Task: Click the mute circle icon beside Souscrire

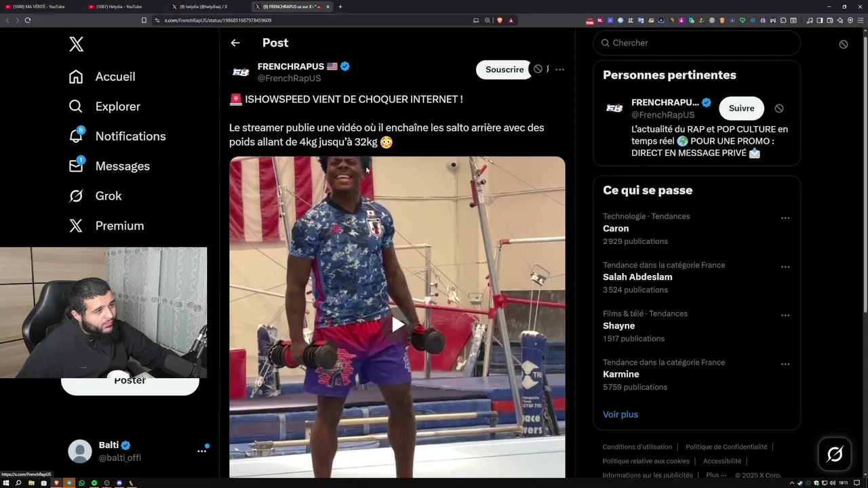Action: click(x=538, y=69)
